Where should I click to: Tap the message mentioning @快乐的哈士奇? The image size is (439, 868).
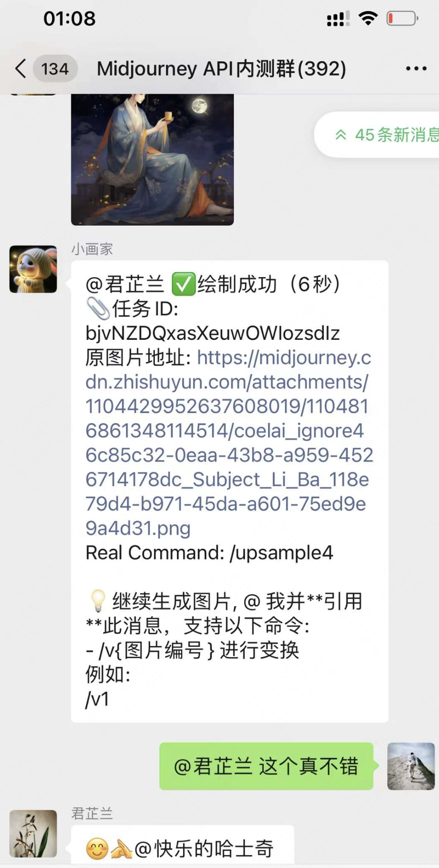[182, 845]
